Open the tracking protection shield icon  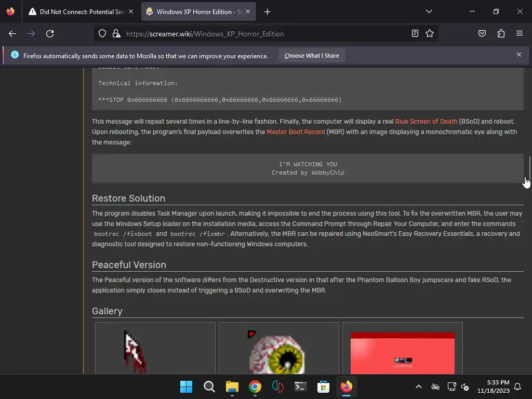(x=102, y=34)
